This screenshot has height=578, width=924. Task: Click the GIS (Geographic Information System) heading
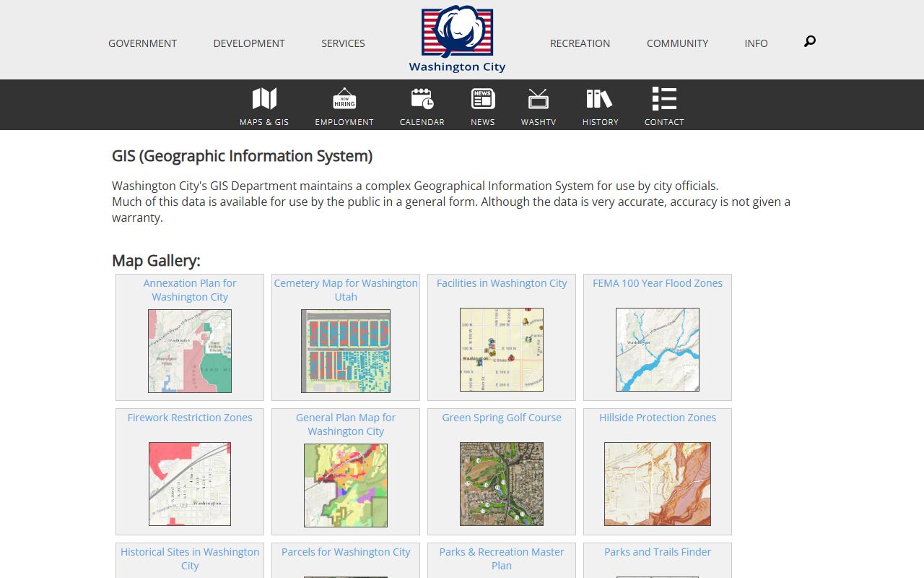(242, 156)
